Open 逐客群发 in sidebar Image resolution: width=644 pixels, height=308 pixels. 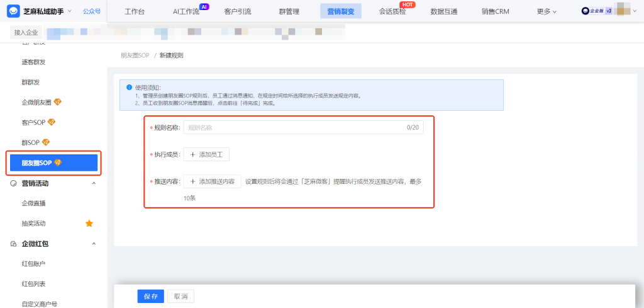coord(34,62)
